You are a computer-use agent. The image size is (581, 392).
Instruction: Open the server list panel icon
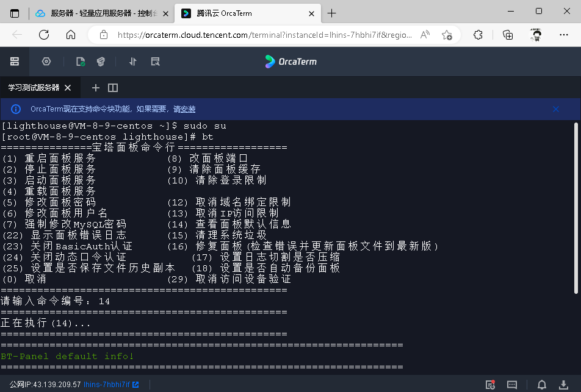15,62
